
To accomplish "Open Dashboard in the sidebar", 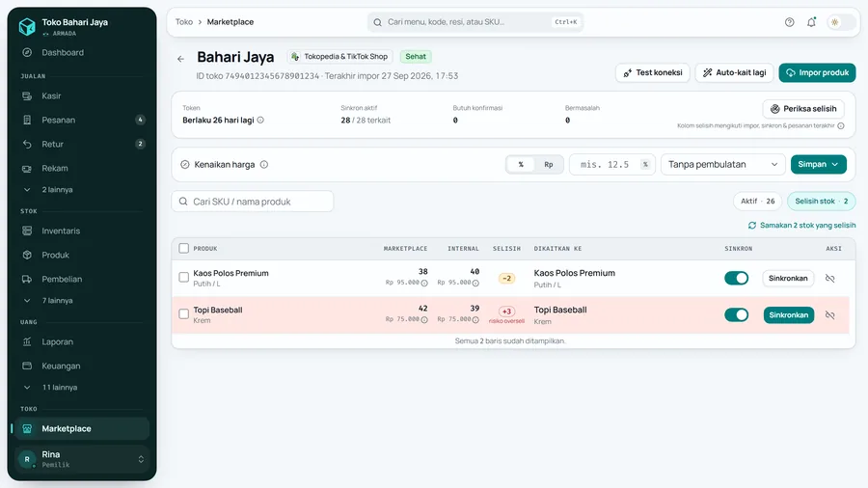I will pyautogui.click(x=82, y=53).
